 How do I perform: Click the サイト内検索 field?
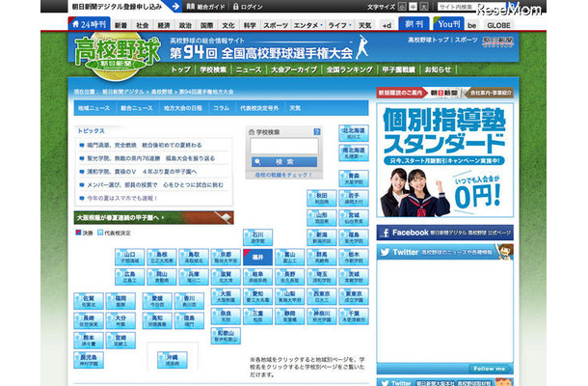(x=471, y=7)
